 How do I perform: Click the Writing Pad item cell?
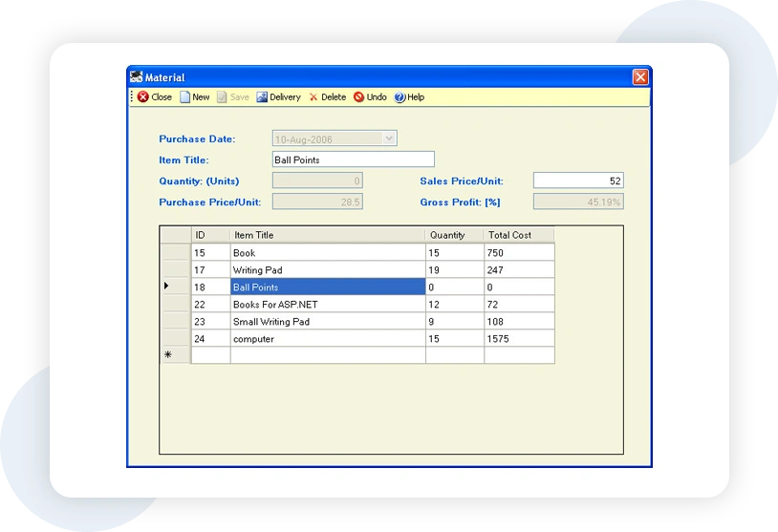(x=327, y=269)
